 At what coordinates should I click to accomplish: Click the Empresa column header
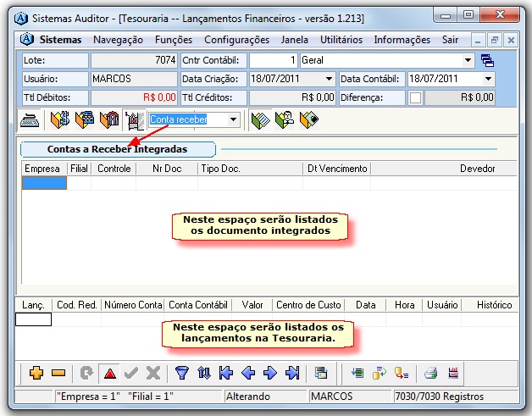[x=44, y=169]
